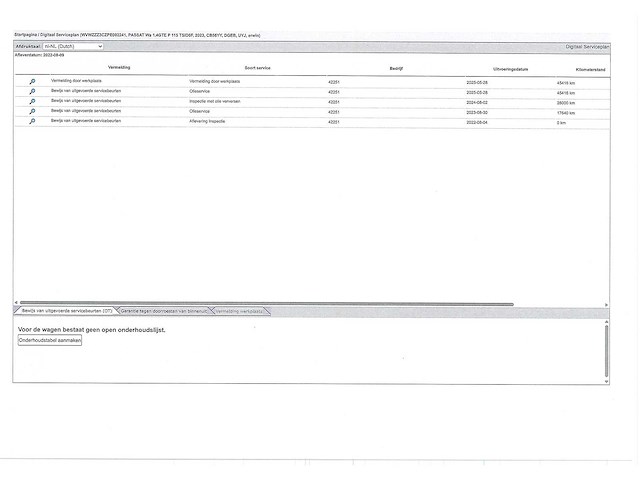Click the Bedrijf column header

[x=396, y=67]
